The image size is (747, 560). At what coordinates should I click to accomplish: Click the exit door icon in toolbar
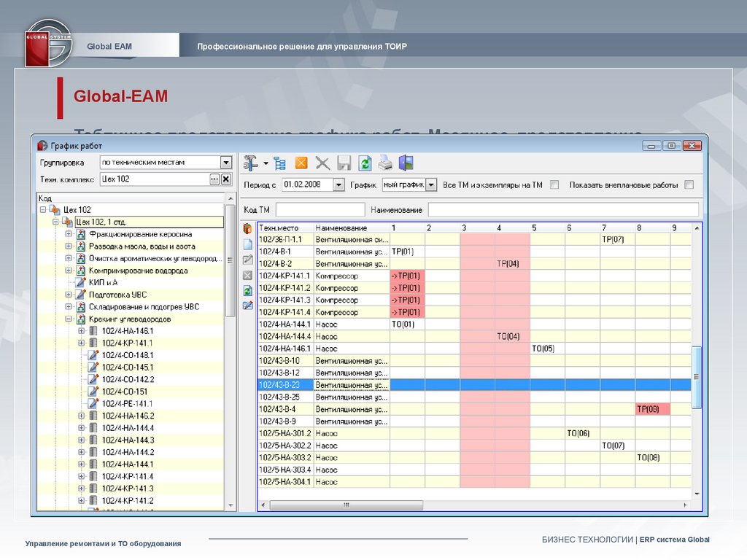(x=406, y=163)
